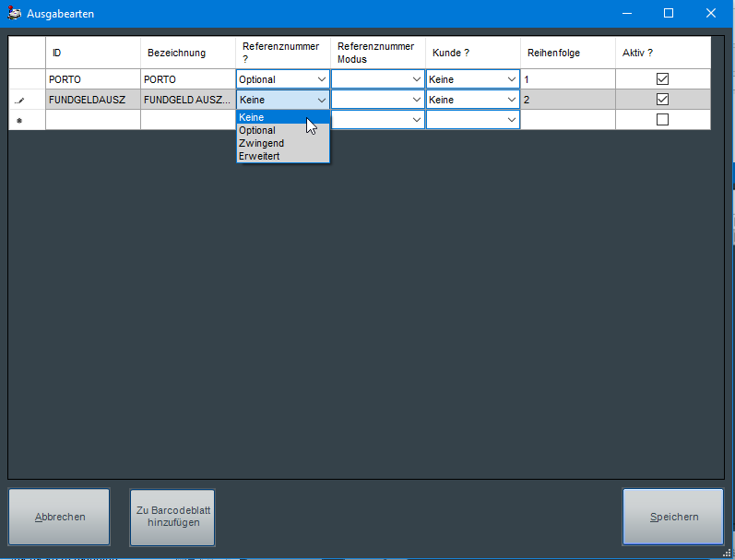This screenshot has height=560, width=735.
Task: Enable Aktiv checkbox in the empty new row
Action: coord(662,120)
